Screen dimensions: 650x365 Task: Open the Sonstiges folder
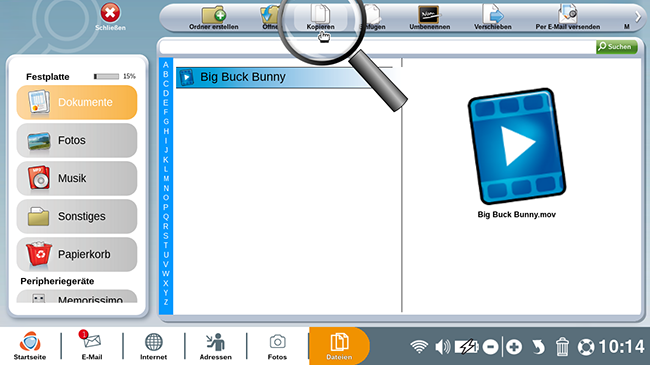(x=77, y=217)
